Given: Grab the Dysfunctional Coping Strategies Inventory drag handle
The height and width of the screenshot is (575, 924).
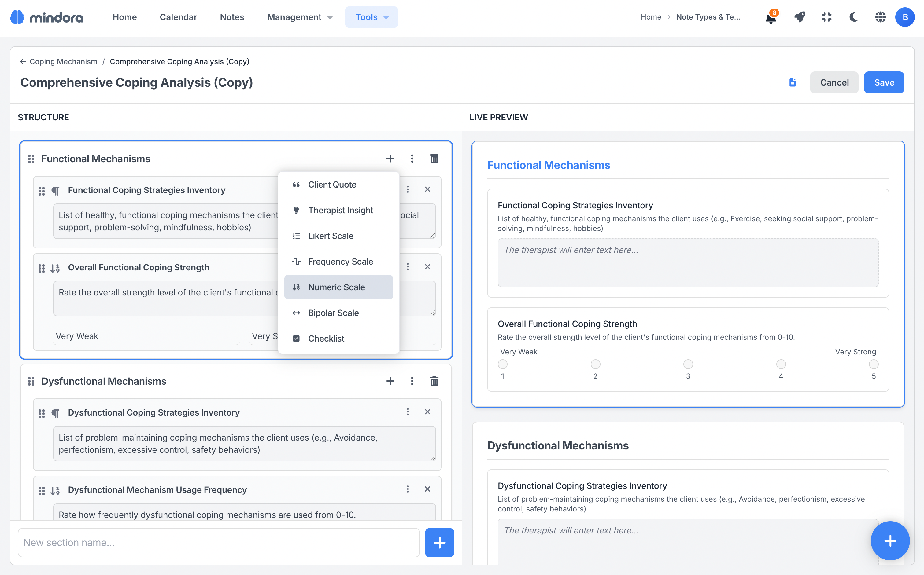Looking at the screenshot, I should pyautogui.click(x=42, y=413).
